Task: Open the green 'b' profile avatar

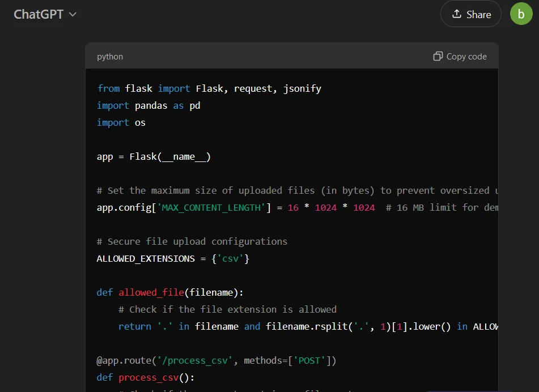Action: (x=521, y=14)
